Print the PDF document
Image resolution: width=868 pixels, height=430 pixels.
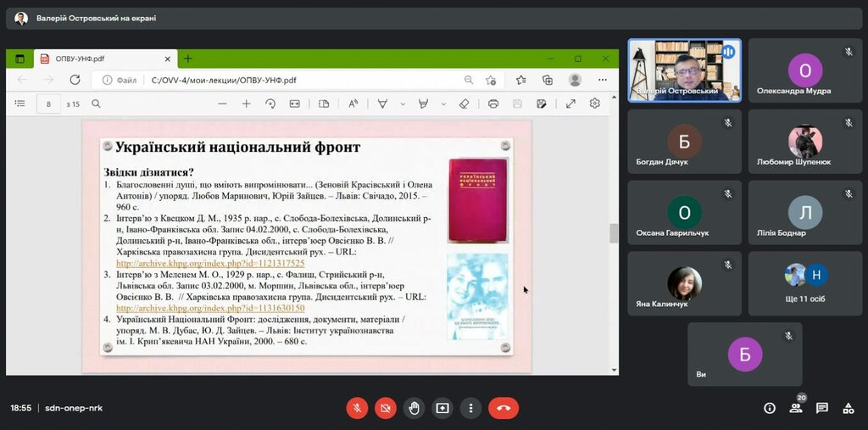[493, 103]
